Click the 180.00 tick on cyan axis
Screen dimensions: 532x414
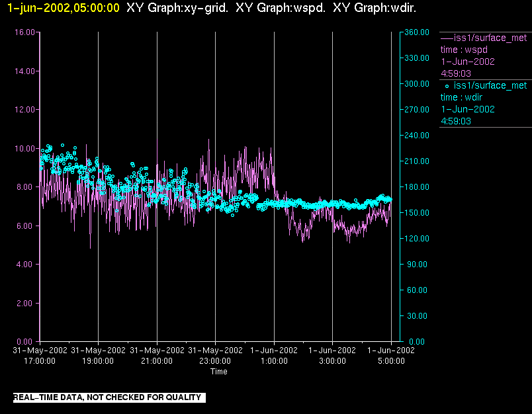(x=417, y=187)
